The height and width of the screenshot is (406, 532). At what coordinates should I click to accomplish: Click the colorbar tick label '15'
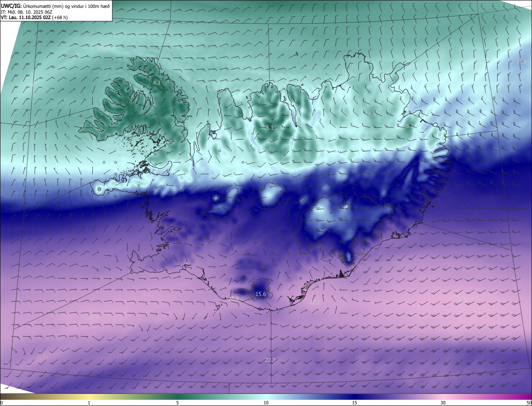pyautogui.click(x=355, y=403)
